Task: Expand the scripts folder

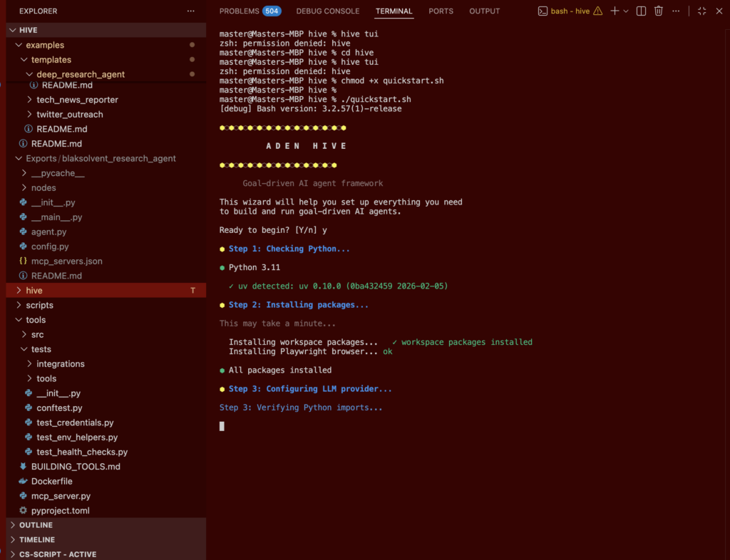Action: tap(39, 305)
